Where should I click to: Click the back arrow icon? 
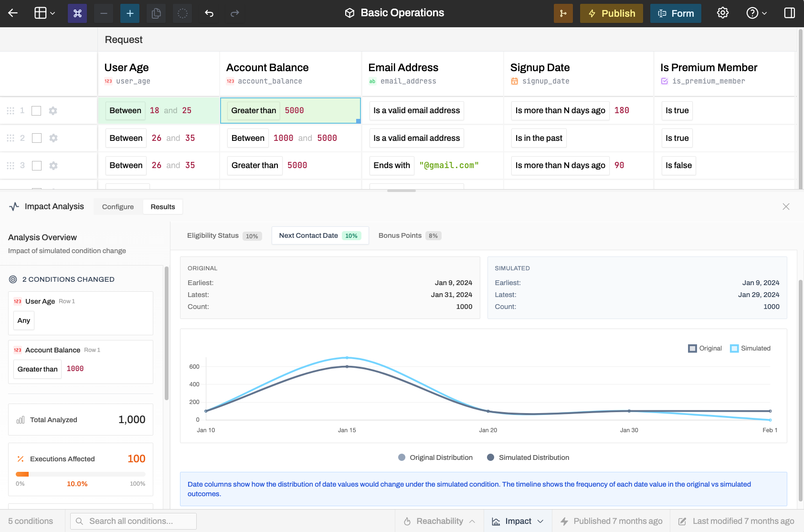[x=13, y=13]
